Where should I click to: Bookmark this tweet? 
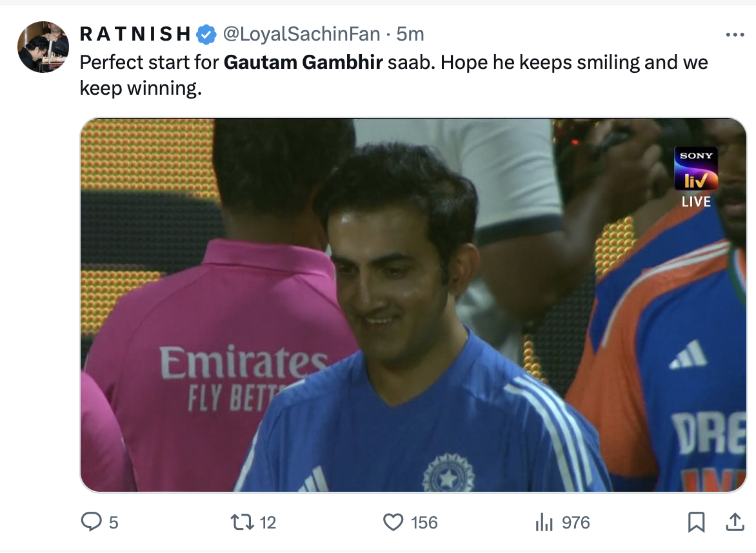[x=696, y=521]
